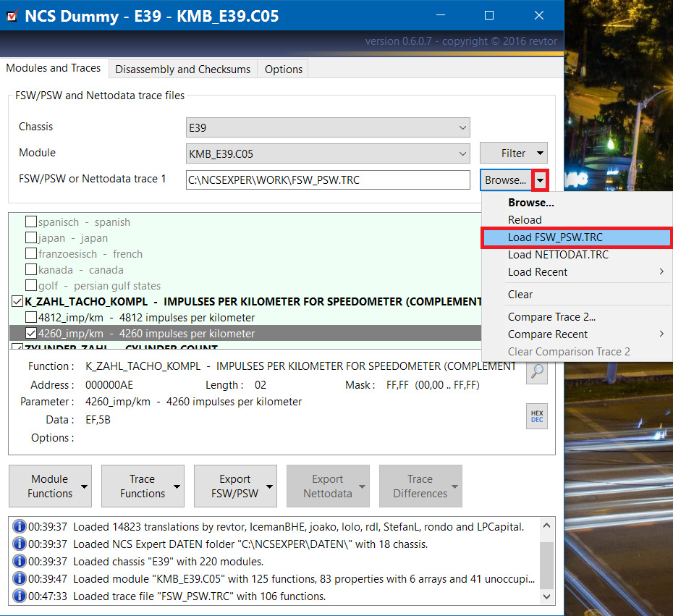Select Load FSW_PSW.TRC menu entry
Image resolution: width=673 pixels, height=616 pixels.
555,237
